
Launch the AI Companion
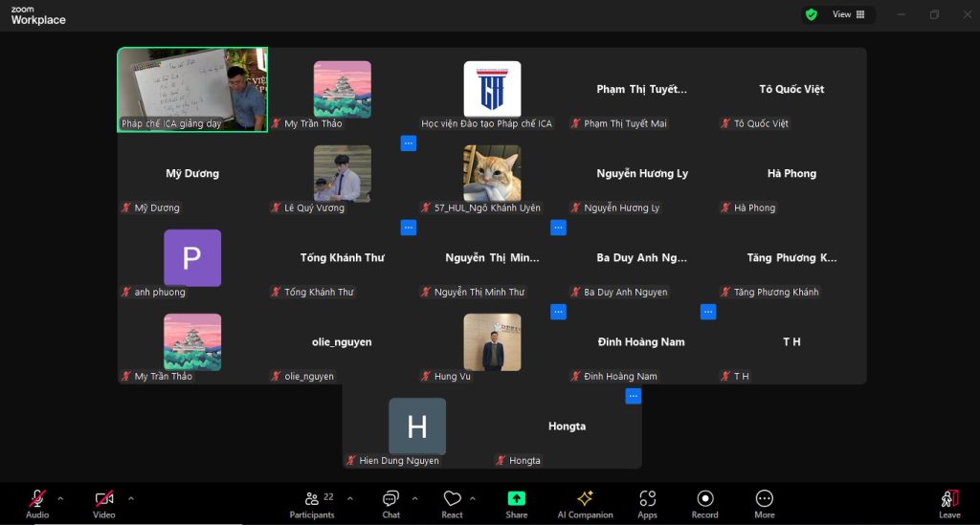[x=585, y=503]
